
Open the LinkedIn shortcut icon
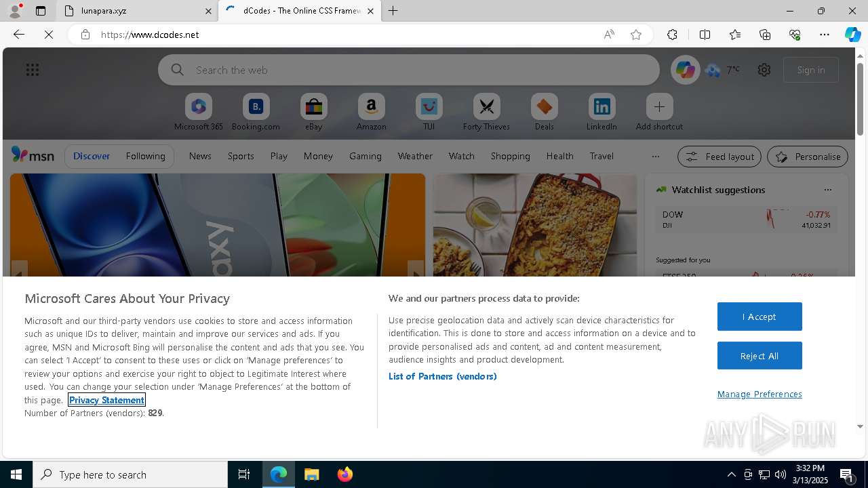pyautogui.click(x=601, y=106)
